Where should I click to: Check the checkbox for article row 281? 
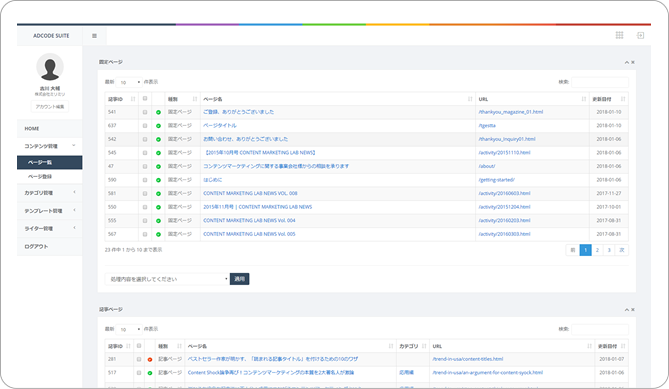coord(139,360)
